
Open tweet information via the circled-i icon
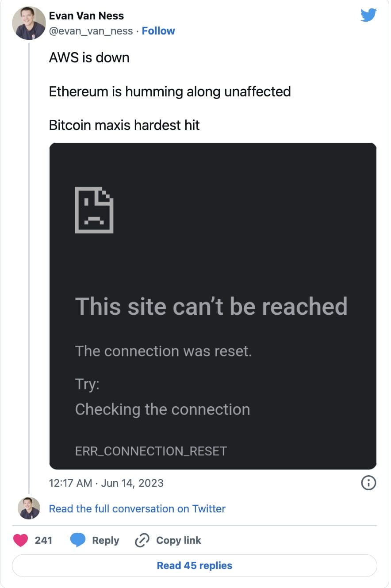click(x=368, y=483)
